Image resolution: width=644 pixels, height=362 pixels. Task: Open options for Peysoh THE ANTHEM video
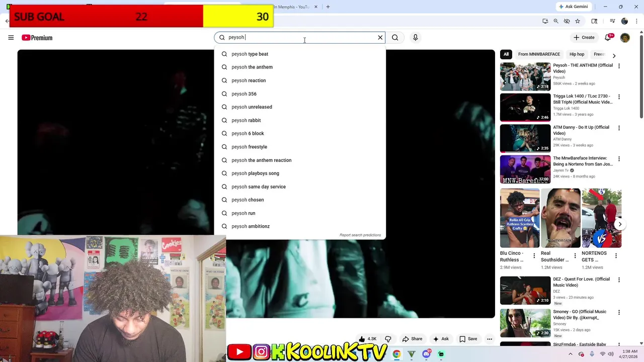pos(619,66)
